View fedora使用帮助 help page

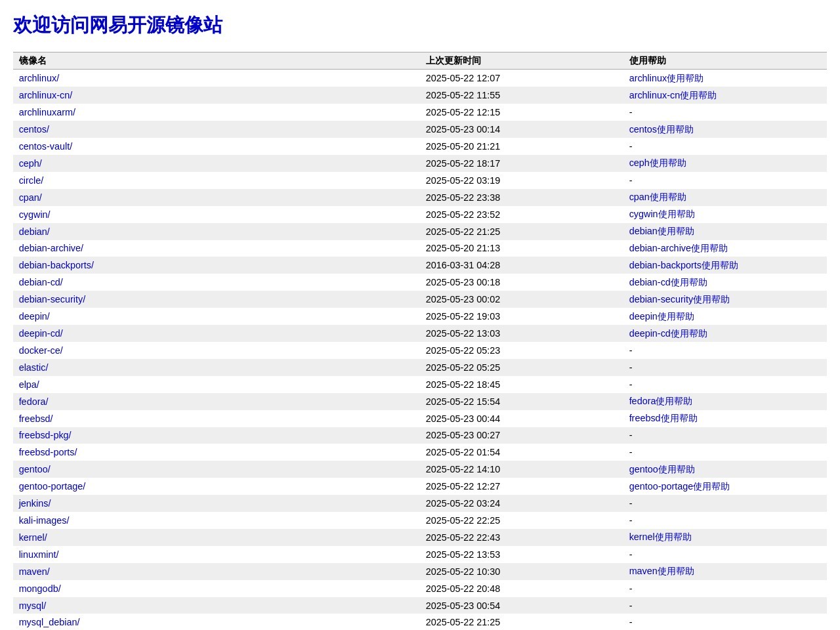coord(661,401)
